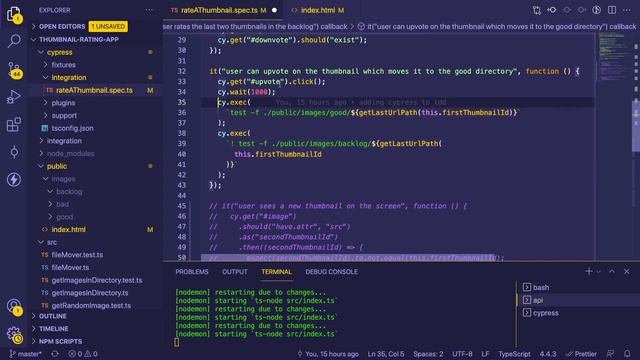
Task: Expand the plugins folder
Action: point(63,103)
